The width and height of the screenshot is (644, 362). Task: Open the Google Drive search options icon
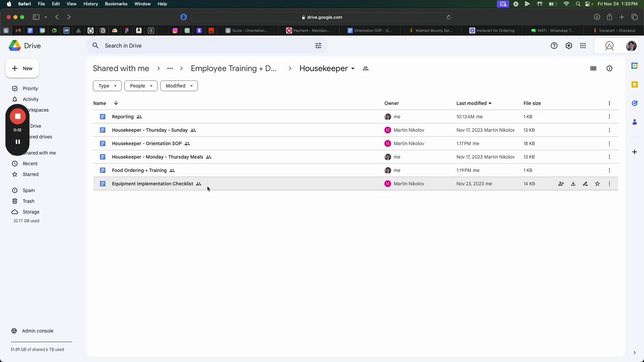[318, 46]
